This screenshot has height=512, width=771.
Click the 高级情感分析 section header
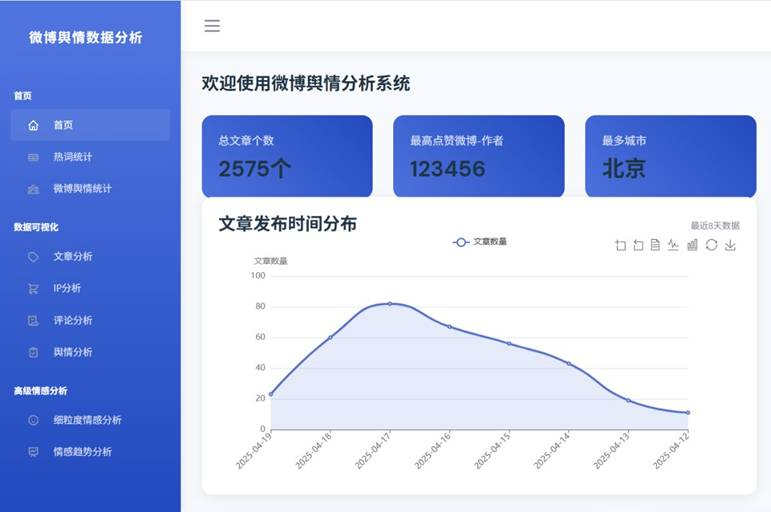pos(40,391)
